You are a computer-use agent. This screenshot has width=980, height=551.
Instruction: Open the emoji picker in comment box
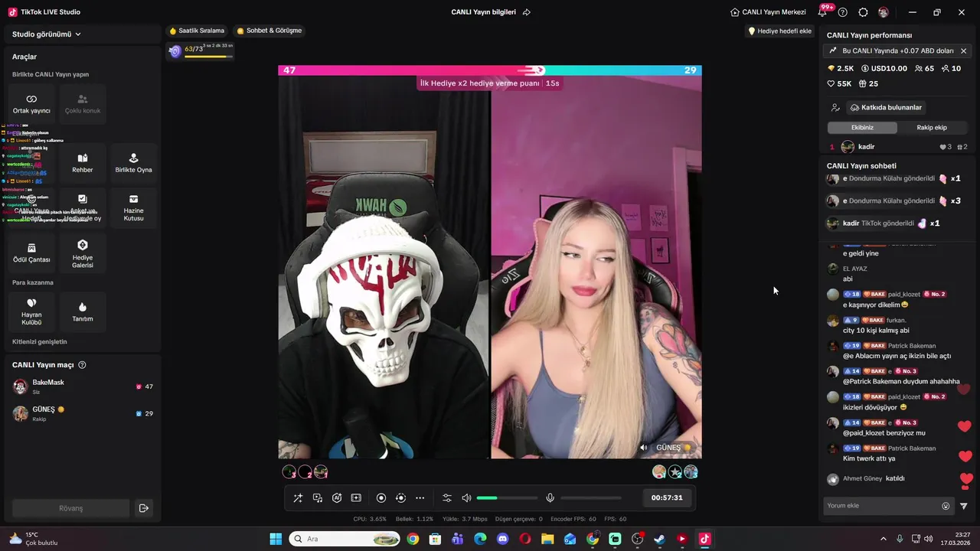(946, 506)
